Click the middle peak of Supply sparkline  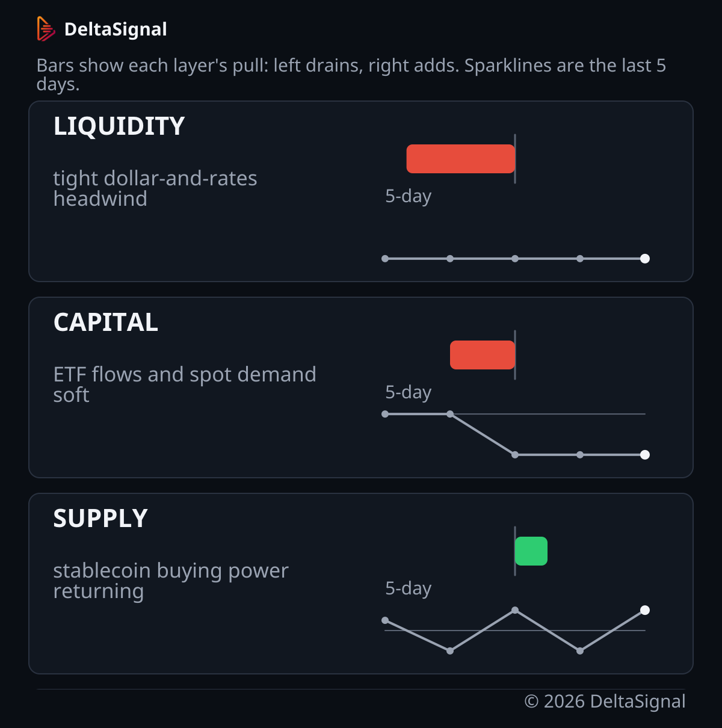pyautogui.click(x=515, y=610)
